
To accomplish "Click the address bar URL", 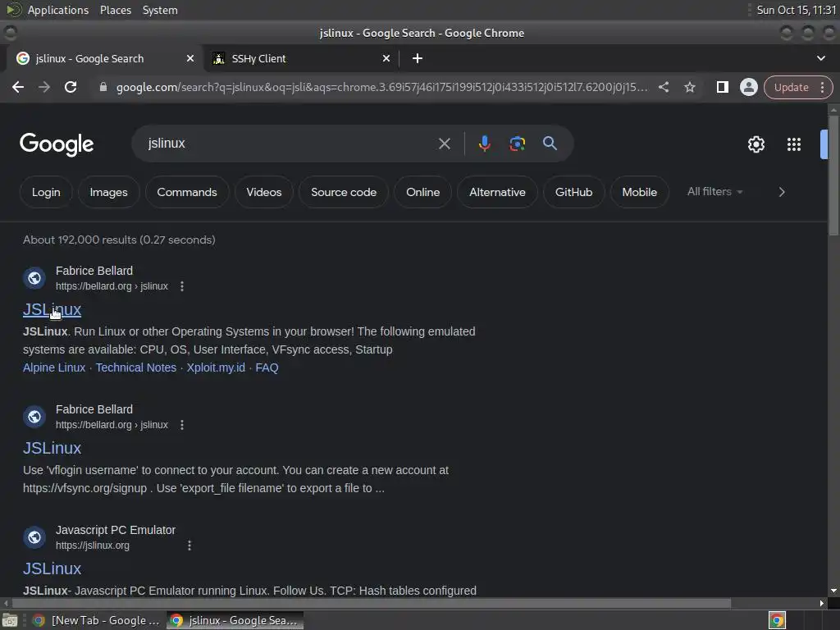I will coord(381,87).
